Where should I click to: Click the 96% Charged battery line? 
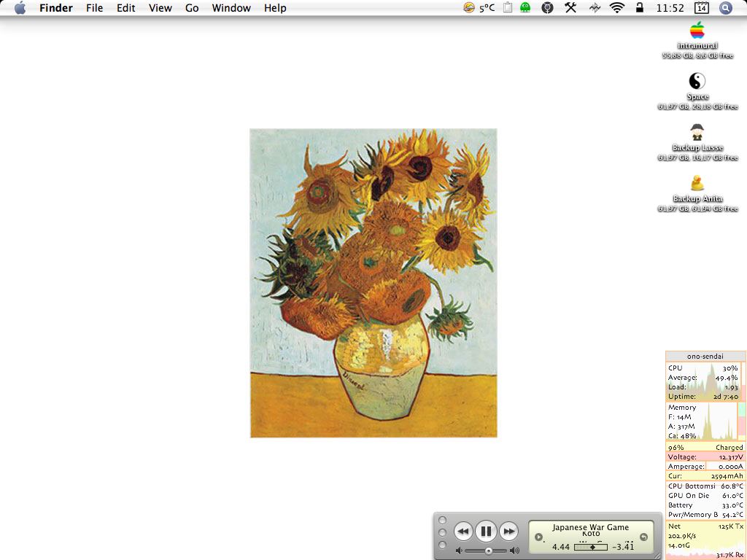click(x=705, y=448)
